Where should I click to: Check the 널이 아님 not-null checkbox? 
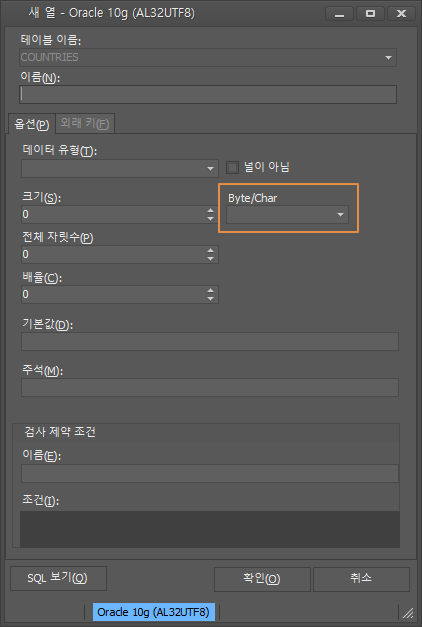[x=232, y=167]
